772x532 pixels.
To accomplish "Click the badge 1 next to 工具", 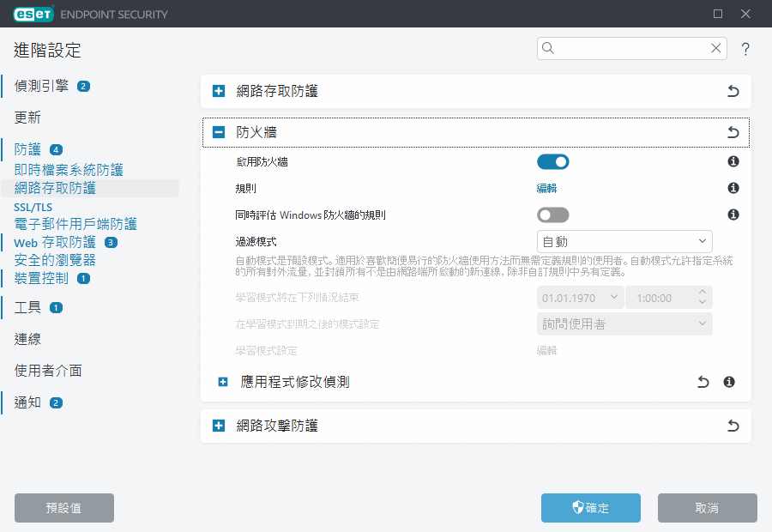I will (56, 308).
